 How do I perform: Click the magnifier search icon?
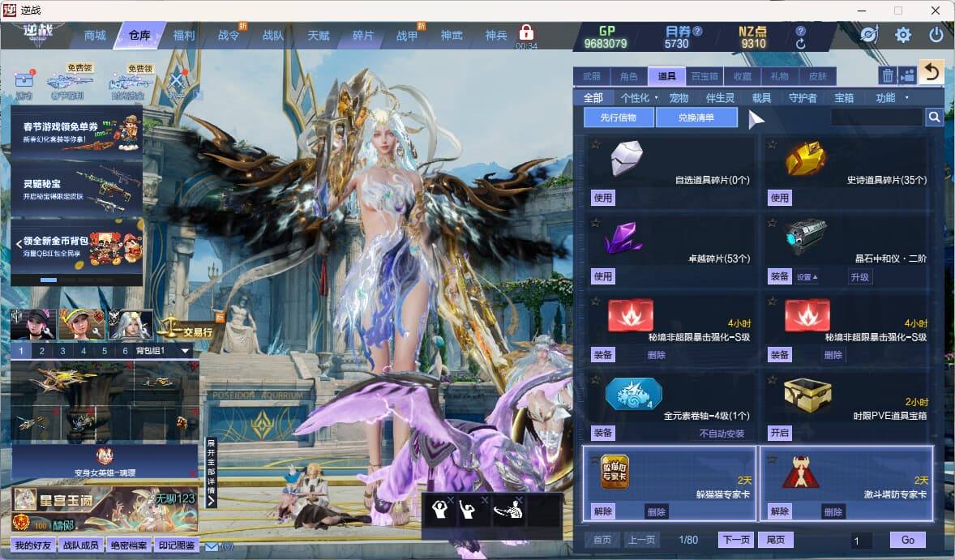tap(934, 118)
